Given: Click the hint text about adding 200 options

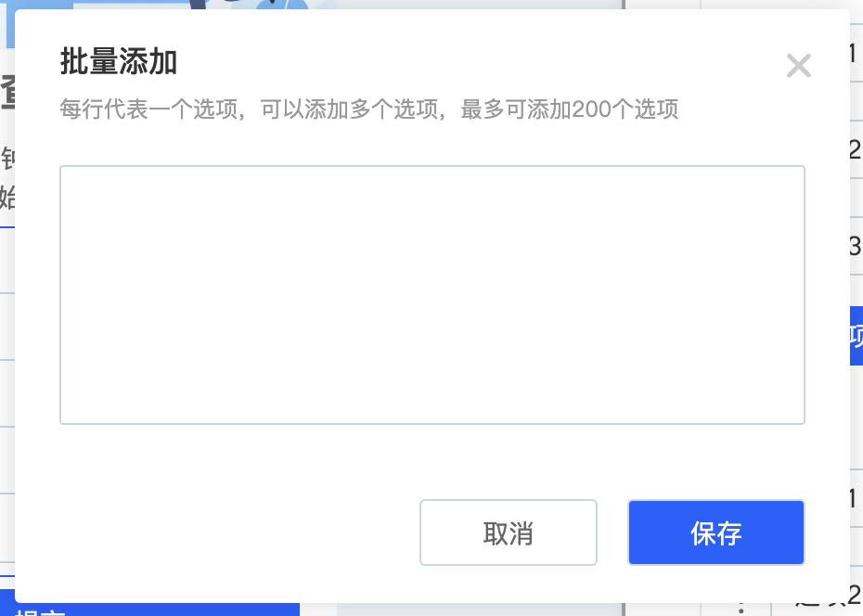Looking at the screenshot, I should pos(368,109).
